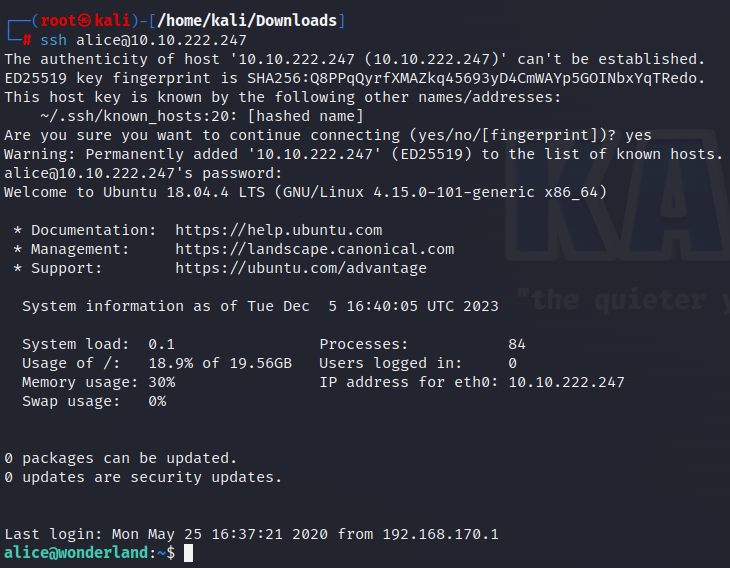
Task: Click the System load value 0.1
Action: click(161, 344)
